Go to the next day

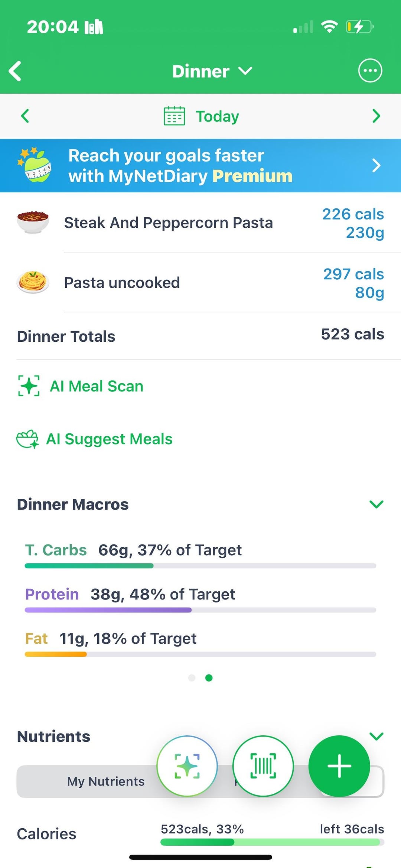click(376, 116)
